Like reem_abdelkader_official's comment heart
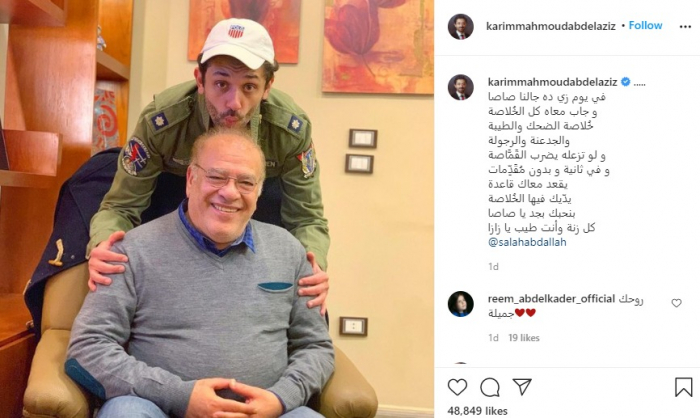This screenshot has height=418, width=700. tap(677, 303)
